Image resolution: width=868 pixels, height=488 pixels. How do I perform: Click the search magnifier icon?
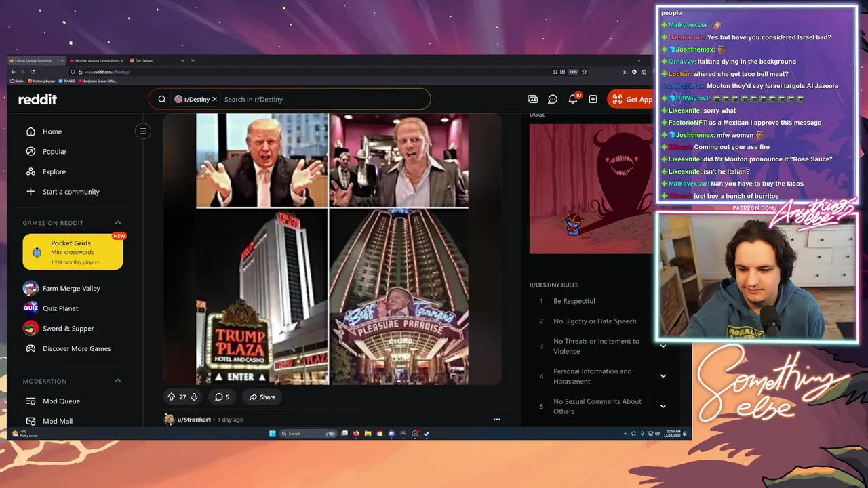[x=161, y=99]
